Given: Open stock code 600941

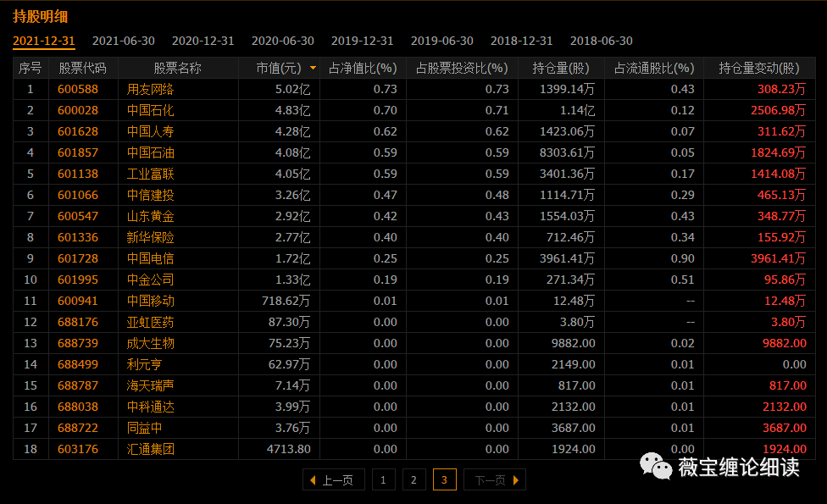Looking at the screenshot, I should (78, 301).
